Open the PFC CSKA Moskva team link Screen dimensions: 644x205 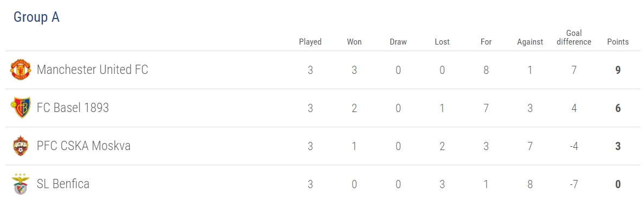pos(84,146)
